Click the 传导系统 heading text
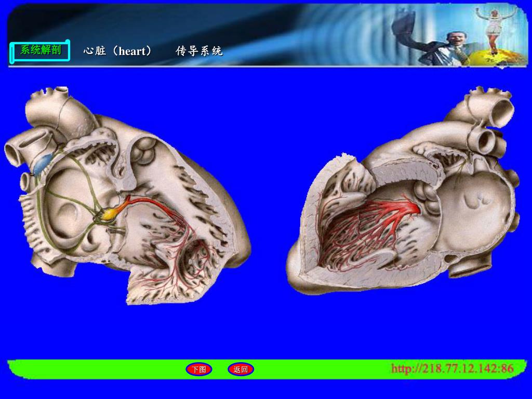532x399 pixels. tap(199, 51)
